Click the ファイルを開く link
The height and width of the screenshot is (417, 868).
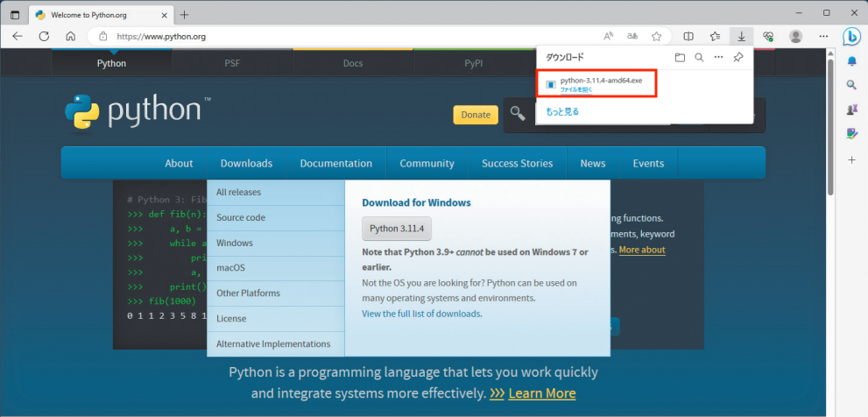coord(575,89)
